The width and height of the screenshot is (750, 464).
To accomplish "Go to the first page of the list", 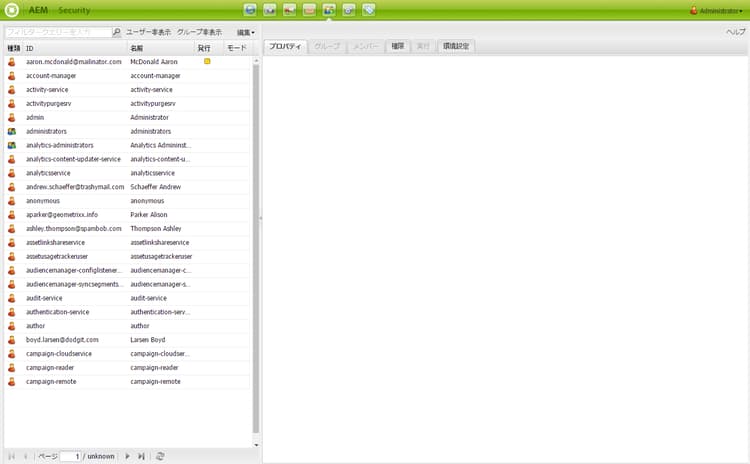I will pos(11,456).
